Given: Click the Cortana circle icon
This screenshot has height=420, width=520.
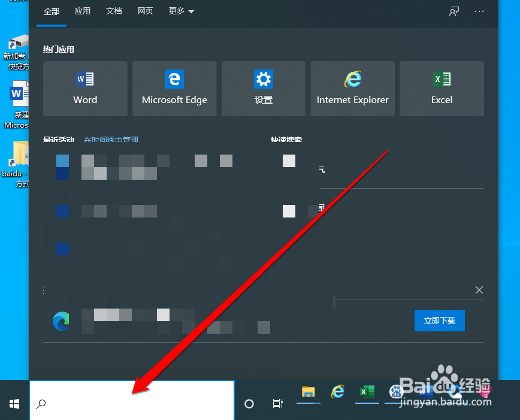Looking at the screenshot, I should pos(249,404).
